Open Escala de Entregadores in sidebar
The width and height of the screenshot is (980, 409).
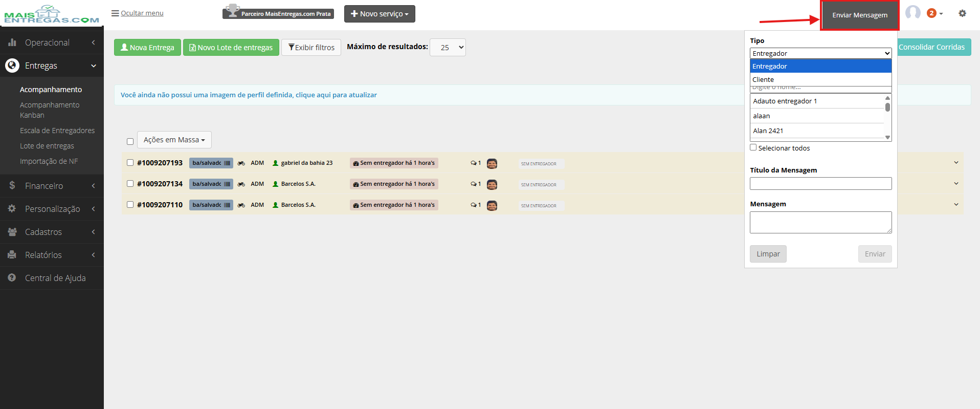(57, 131)
